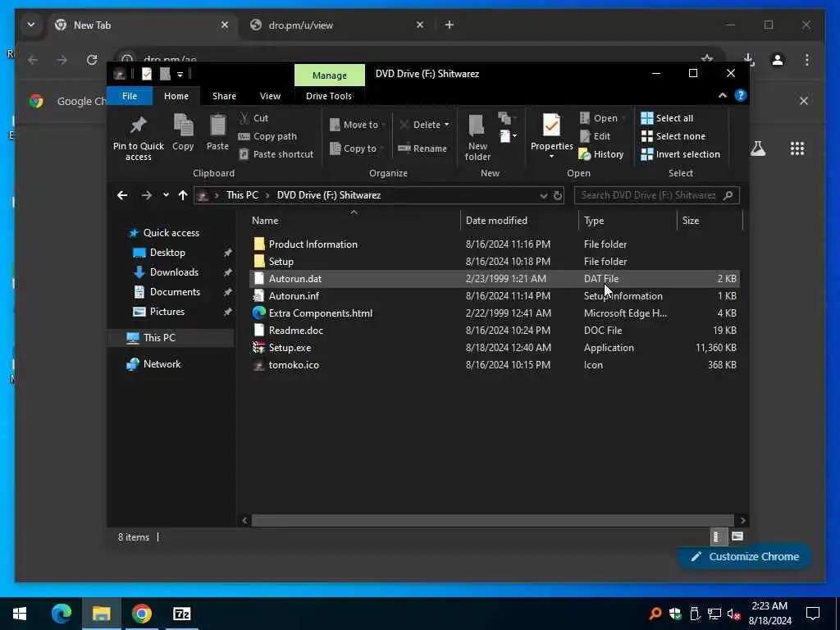Image resolution: width=840 pixels, height=630 pixels.
Task: Open Quick access in navigation pane
Action: [171, 232]
